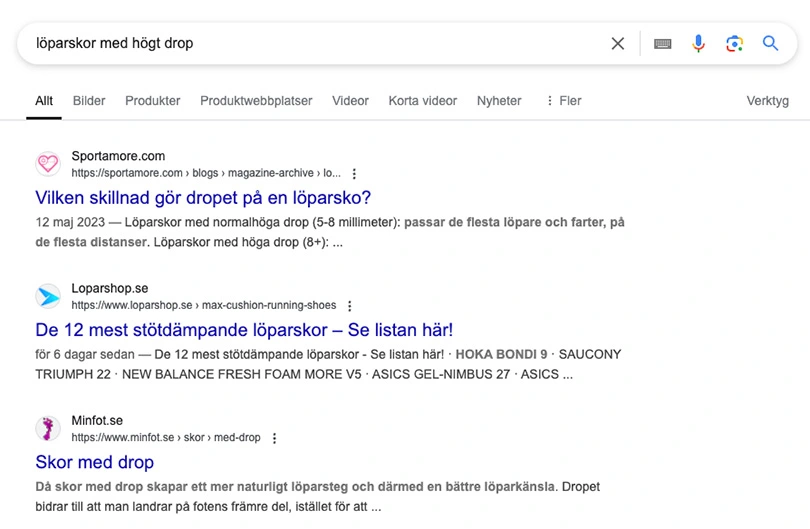
Task: Start voice search with the microphone icon
Action: (698, 43)
